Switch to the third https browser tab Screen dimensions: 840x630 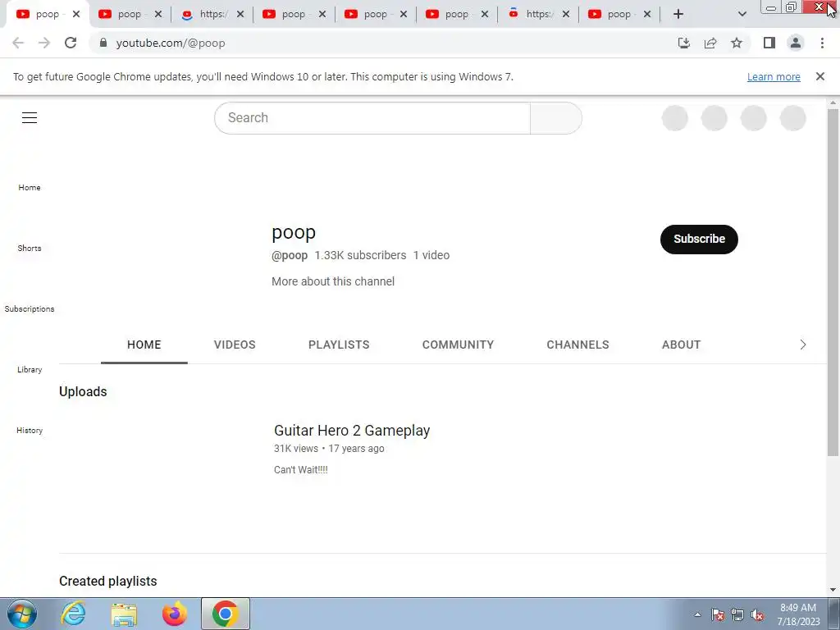pos(213,14)
